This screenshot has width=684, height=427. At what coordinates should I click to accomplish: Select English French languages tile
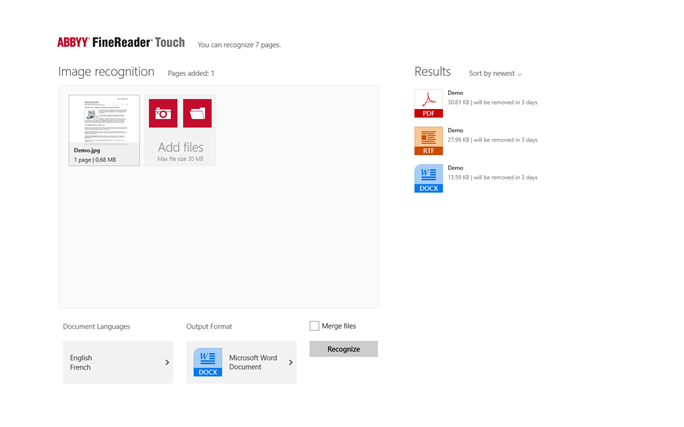(110, 362)
